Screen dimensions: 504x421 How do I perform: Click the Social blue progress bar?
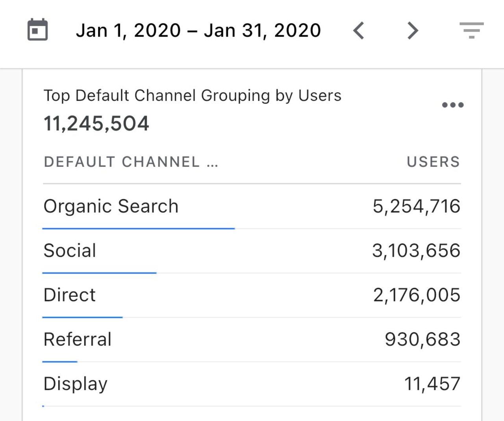[x=99, y=273]
